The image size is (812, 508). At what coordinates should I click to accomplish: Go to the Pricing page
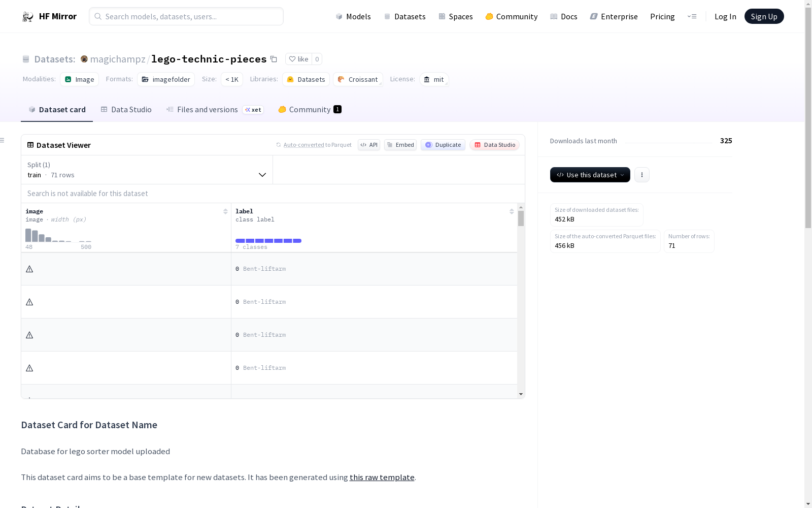click(662, 16)
